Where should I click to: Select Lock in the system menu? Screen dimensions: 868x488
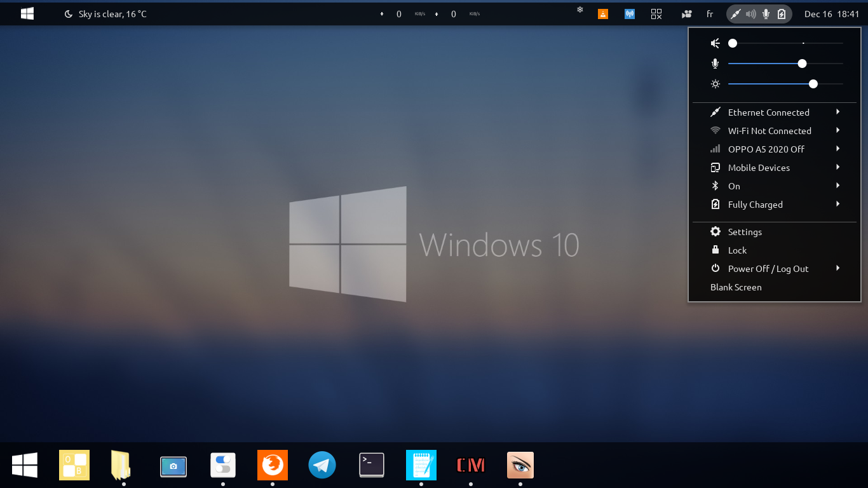775,250
